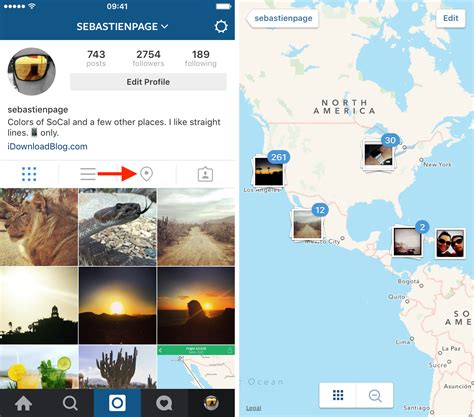This screenshot has height=417, width=474.
Task: Switch to list view of posts
Action: (x=88, y=174)
